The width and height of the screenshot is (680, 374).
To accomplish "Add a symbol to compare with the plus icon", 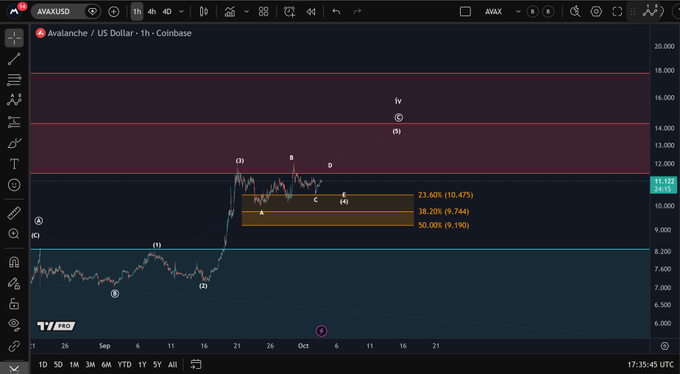I will click(x=114, y=12).
